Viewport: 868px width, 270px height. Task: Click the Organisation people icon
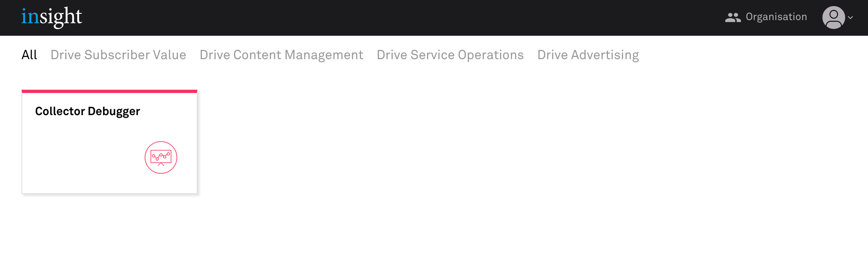[733, 17]
